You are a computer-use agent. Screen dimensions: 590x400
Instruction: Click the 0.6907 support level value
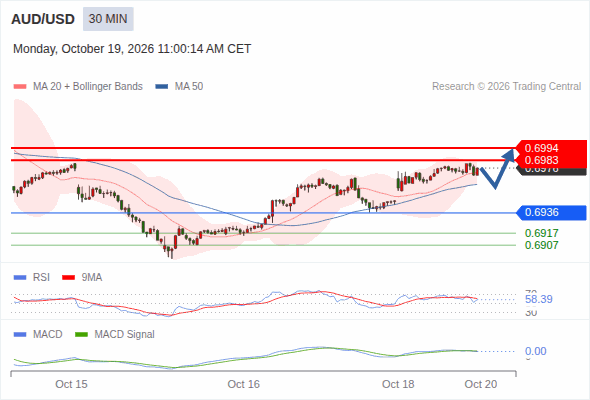point(541,245)
